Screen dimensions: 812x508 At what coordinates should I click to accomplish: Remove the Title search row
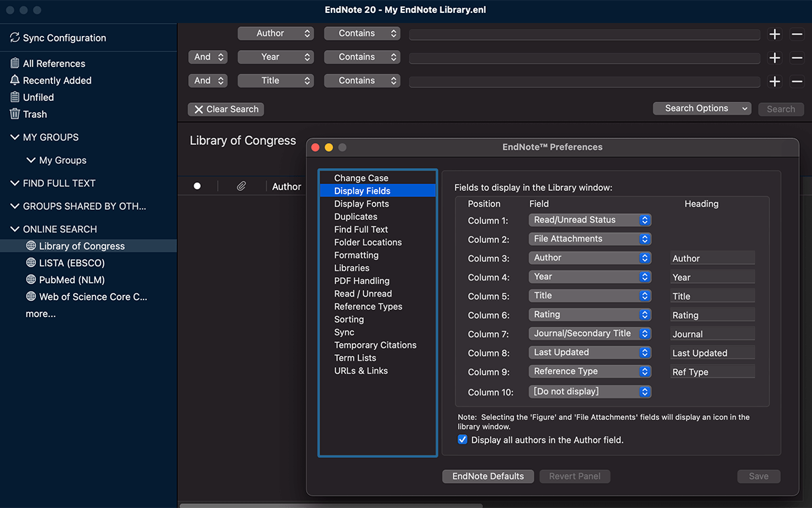[797, 81]
